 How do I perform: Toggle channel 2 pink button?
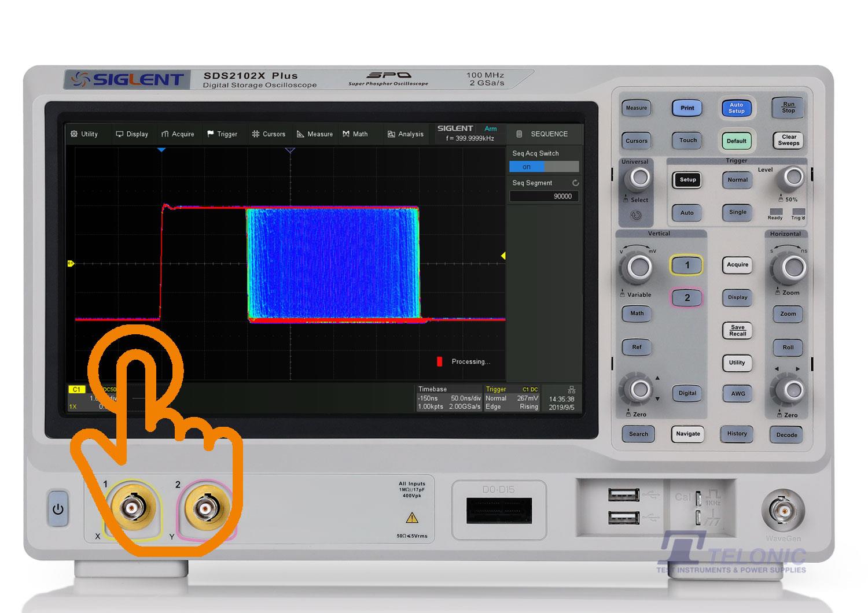point(687,298)
